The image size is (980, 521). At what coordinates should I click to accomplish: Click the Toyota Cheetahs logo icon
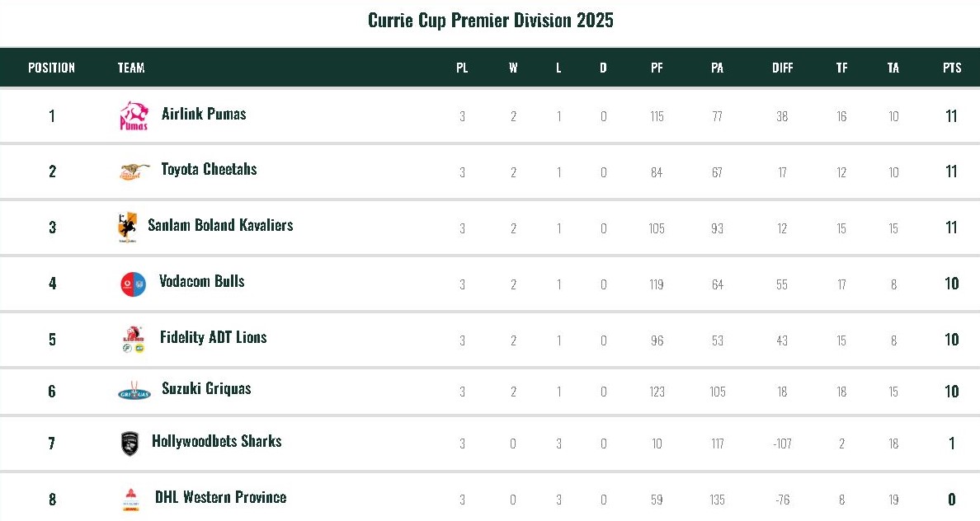(x=134, y=171)
